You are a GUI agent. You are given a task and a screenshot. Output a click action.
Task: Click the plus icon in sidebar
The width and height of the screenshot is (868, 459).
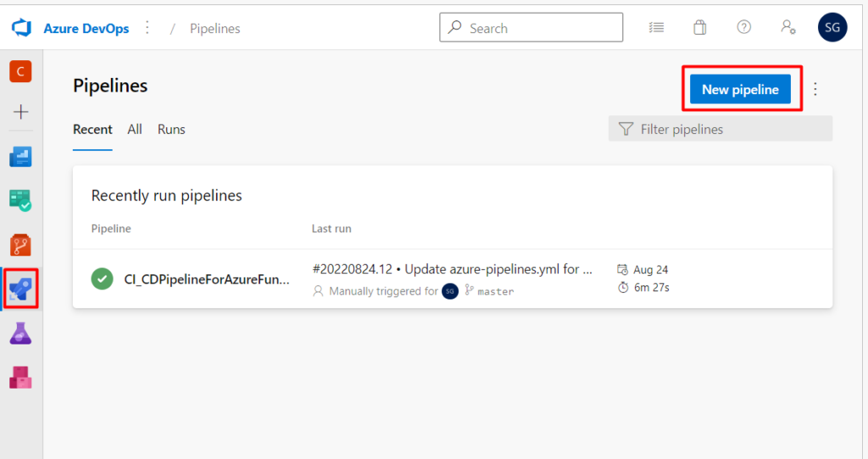(20, 112)
